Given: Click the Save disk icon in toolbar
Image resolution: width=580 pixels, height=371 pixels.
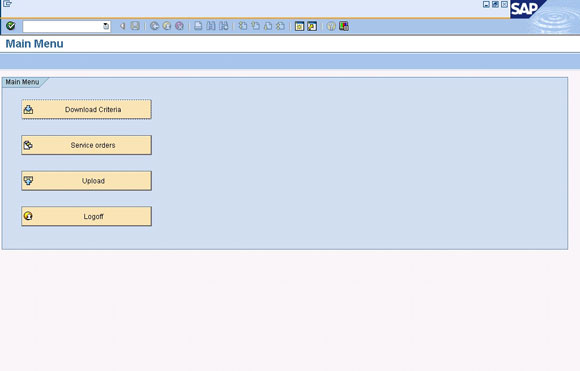Looking at the screenshot, I should [x=135, y=26].
